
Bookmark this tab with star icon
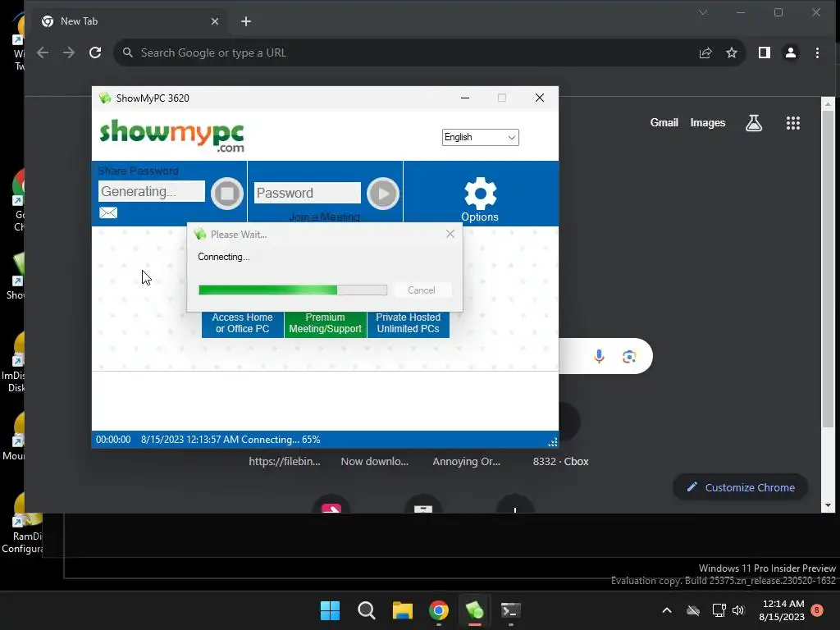[x=732, y=52]
